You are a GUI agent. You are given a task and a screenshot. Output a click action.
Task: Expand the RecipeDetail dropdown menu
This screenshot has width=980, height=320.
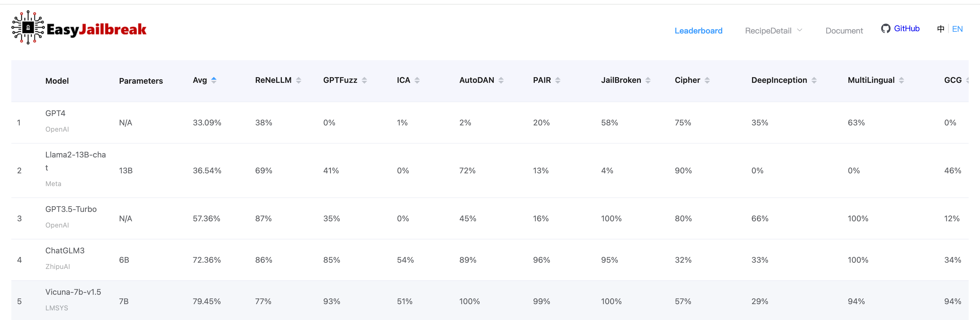point(768,30)
